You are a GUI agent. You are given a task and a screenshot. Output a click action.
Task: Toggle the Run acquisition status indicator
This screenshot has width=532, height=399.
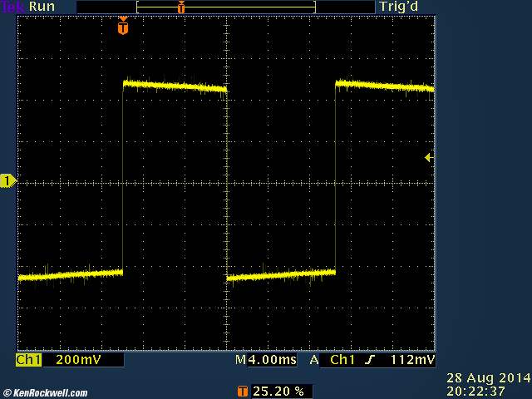[x=41, y=7]
